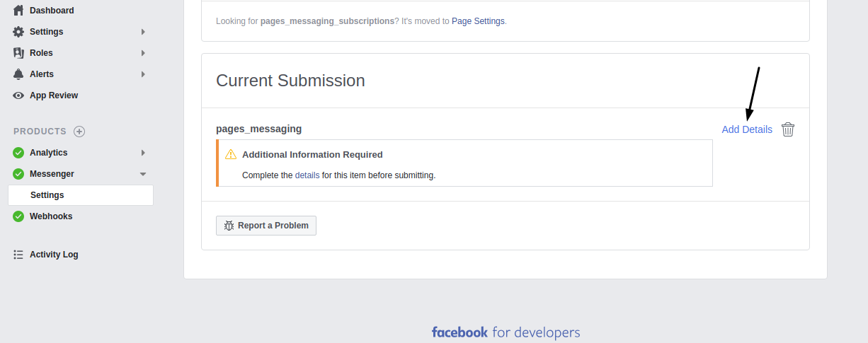
Task: Click the App Review eye icon
Action: click(18, 95)
